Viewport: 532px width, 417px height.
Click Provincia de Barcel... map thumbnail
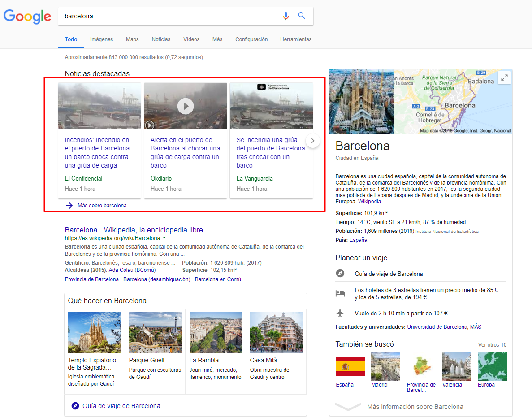tap(421, 366)
